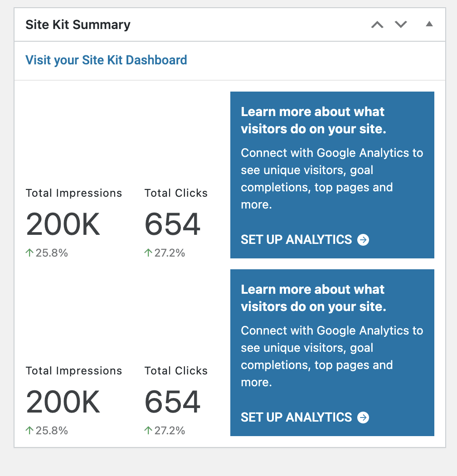Click the down chevron to move widget down
Screen dimensions: 457x476
[401, 25]
